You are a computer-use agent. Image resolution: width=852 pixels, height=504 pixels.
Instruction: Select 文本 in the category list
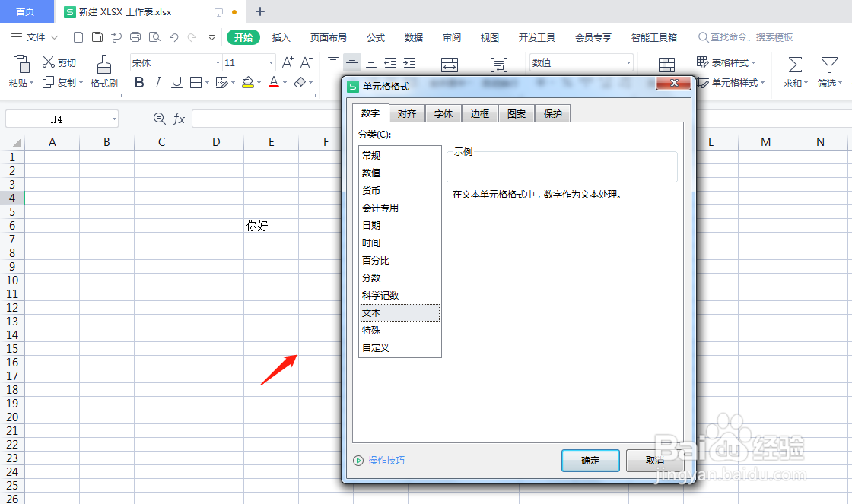(372, 312)
